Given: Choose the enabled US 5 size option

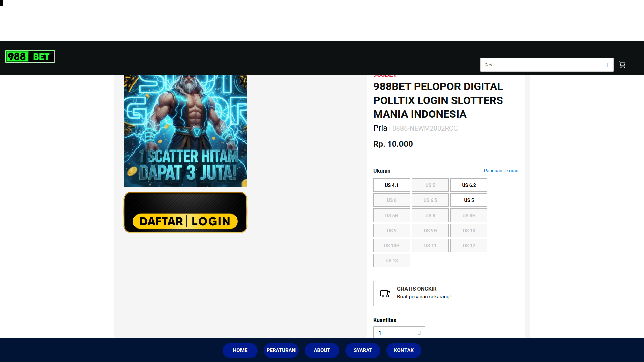Looking at the screenshot, I should tap(469, 200).
